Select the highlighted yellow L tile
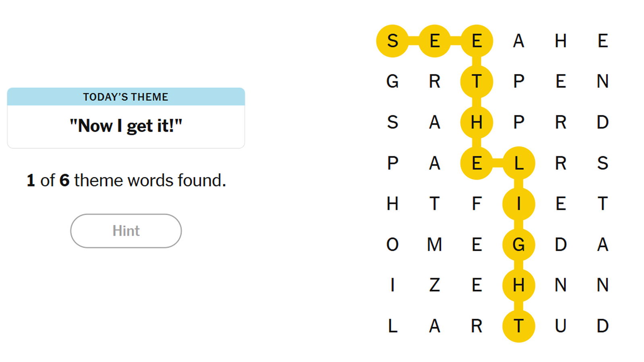Screen dimensions: 644x362 (518, 163)
